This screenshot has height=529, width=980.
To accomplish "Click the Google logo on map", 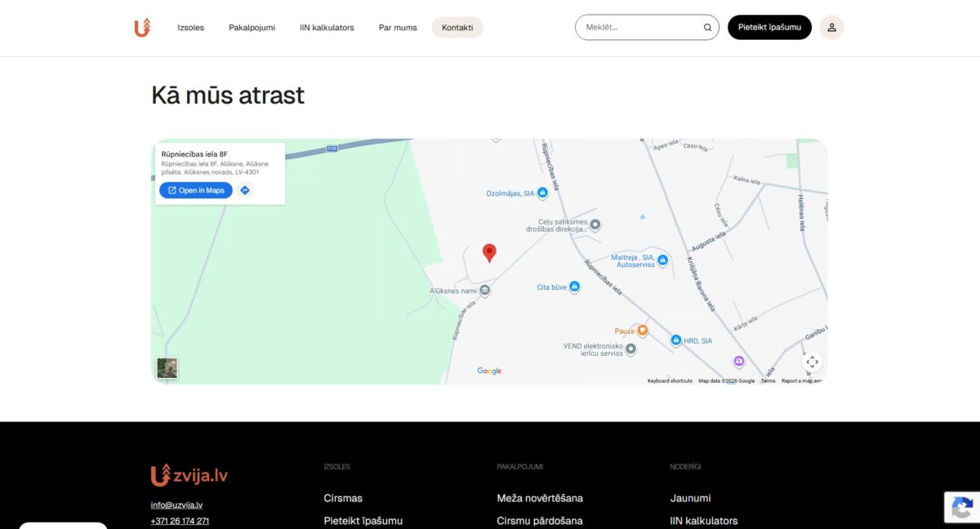I will click(489, 371).
